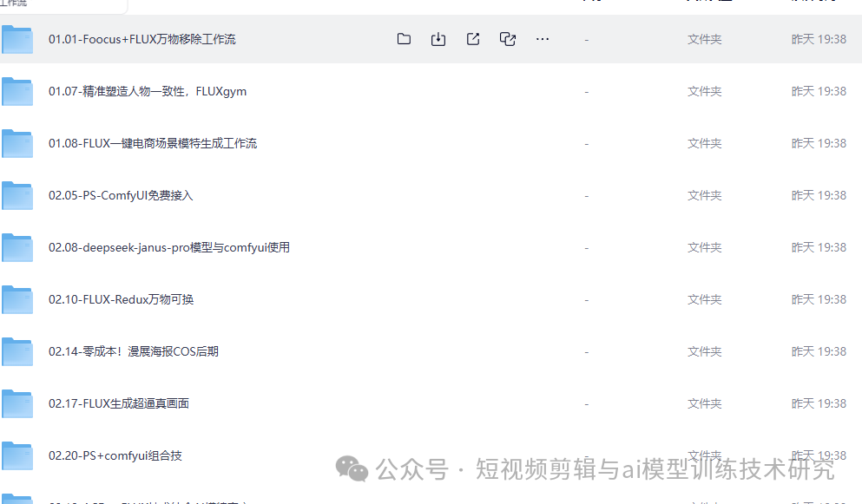Open the 02.17-FLUX生成超逼真画面 folder
Image resolution: width=862 pixels, height=504 pixels.
[119, 403]
